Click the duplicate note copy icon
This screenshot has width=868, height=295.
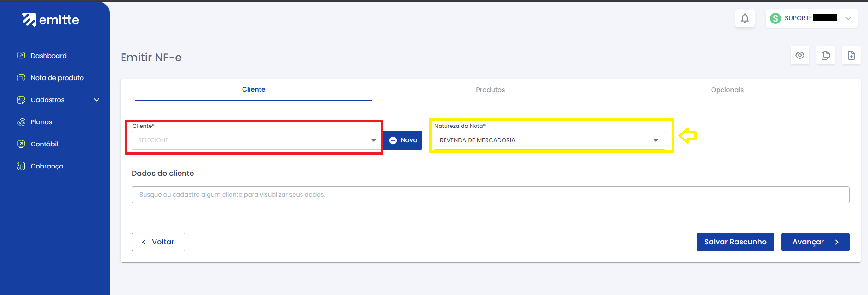[826, 55]
